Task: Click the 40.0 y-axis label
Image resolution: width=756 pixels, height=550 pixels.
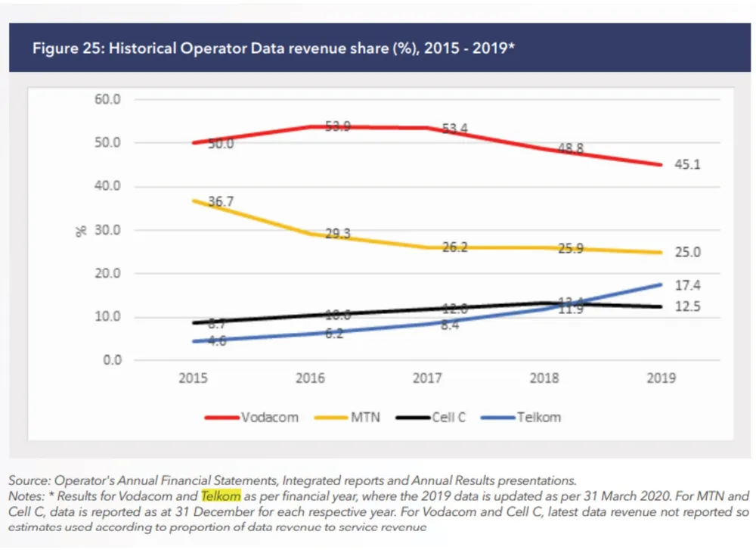Action: [x=107, y=186]
